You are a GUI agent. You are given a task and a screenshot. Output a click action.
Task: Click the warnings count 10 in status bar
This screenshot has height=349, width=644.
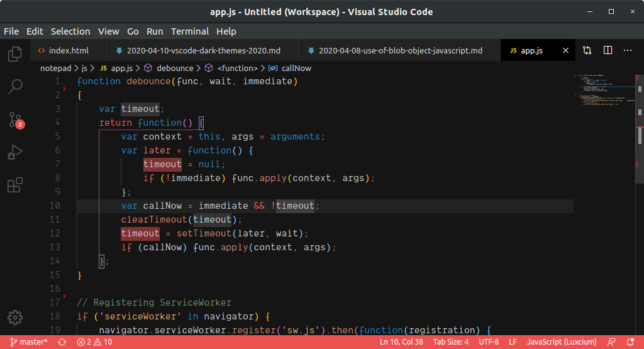click(103, 342)
